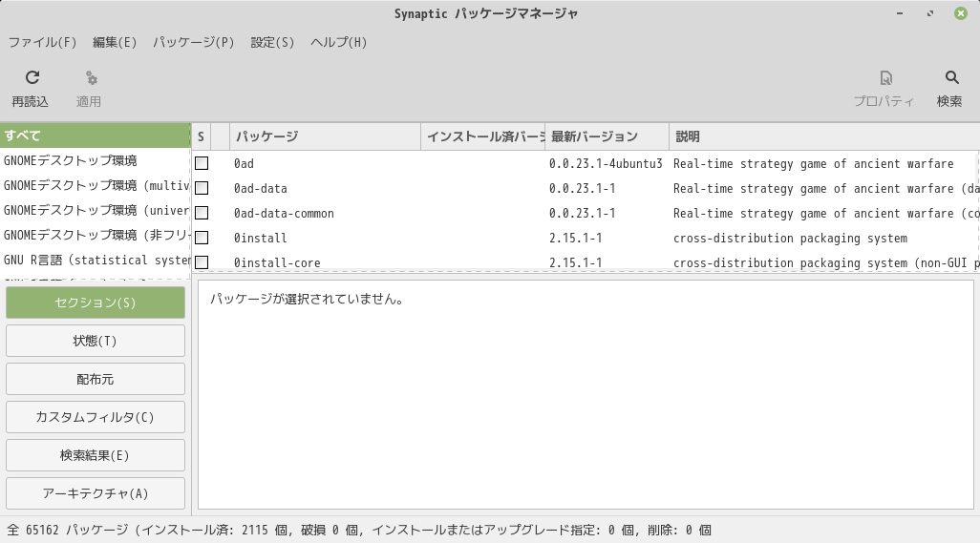The width and height of the screenshot is (980, 543).
Task: Select the 0ad-data package name
Action: [261, 189]
